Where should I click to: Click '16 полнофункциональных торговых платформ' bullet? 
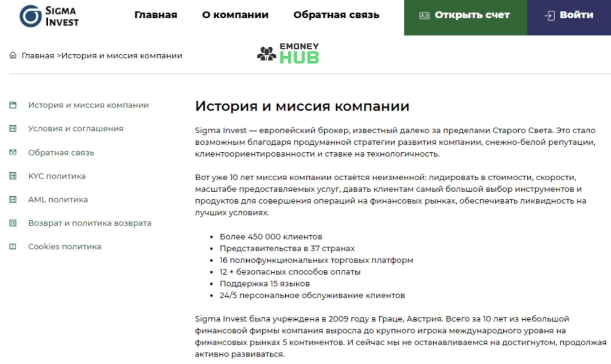pos(316,260)
